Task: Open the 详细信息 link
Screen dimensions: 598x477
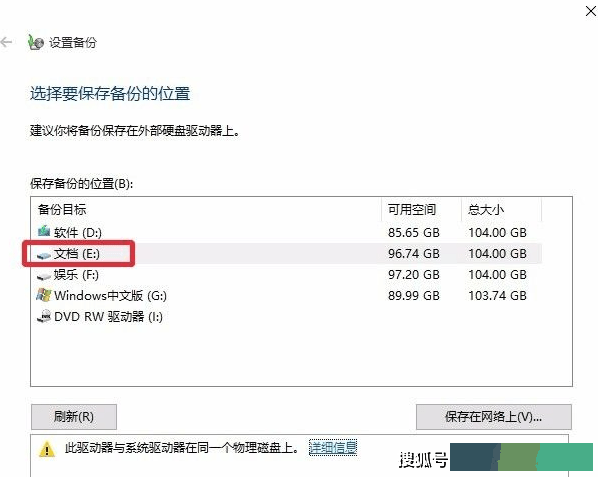Action: click(333, 447)
